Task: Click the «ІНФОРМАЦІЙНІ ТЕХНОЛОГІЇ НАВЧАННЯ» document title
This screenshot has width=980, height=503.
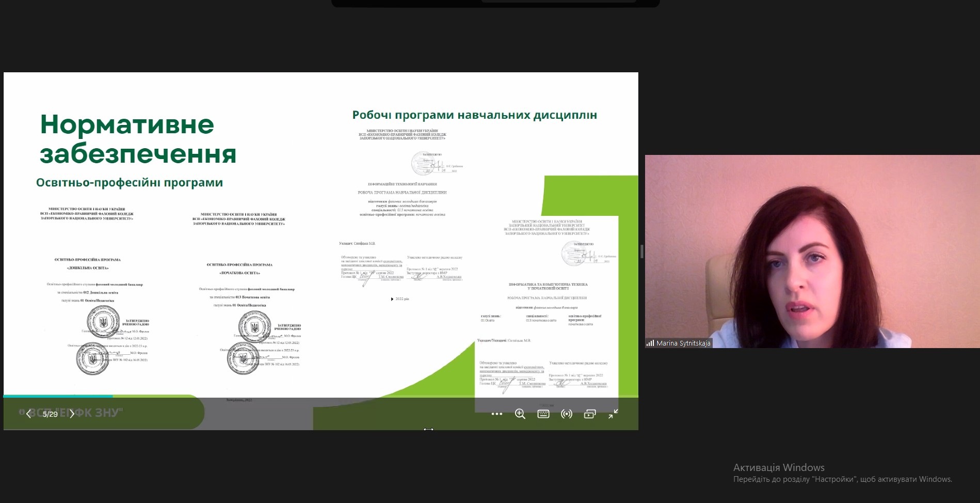Action: click(x=403, y=184)
